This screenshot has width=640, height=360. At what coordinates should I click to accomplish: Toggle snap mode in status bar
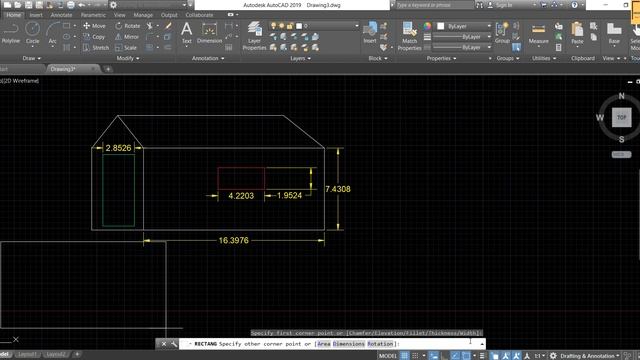coord(415,356)
